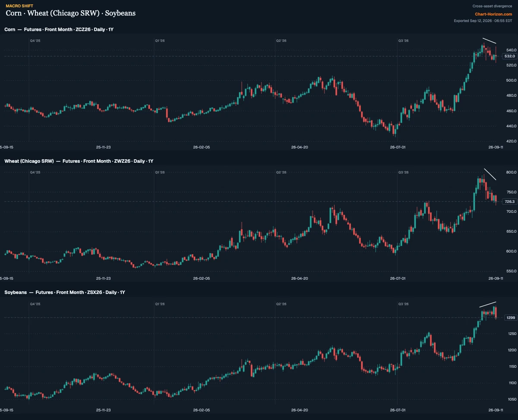The width and height of the screenshot is (518, 420).
Task: Click the 1050 price label on Soybeans axis
Action: (x=512, y=399)
